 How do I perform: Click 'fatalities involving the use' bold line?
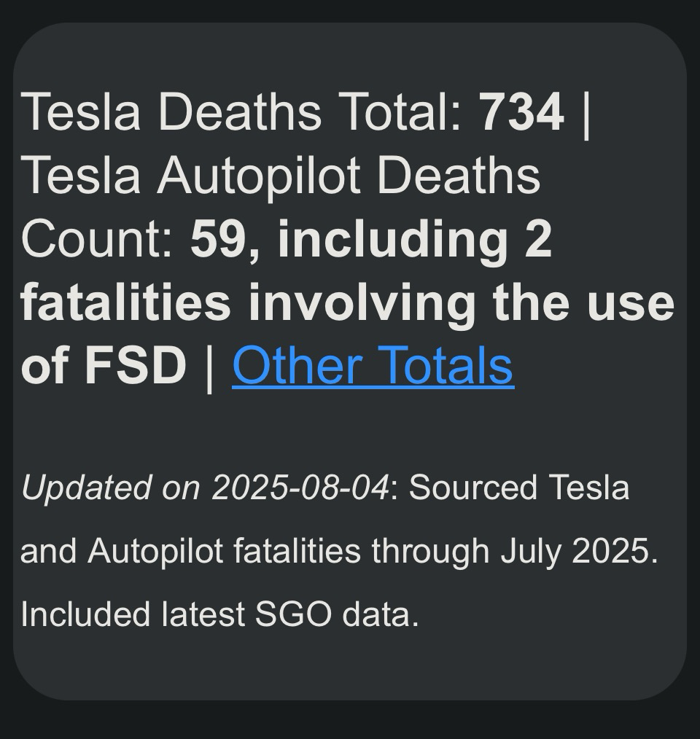[348, 302]
